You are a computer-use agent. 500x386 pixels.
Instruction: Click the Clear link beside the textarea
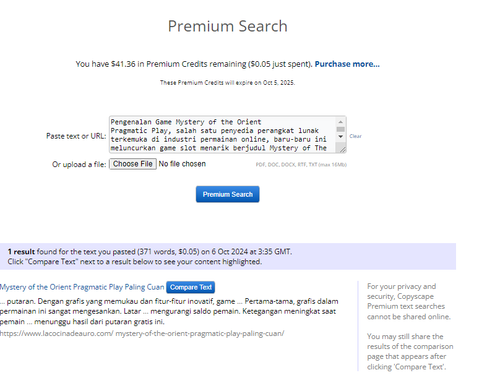tap(355, 136)
